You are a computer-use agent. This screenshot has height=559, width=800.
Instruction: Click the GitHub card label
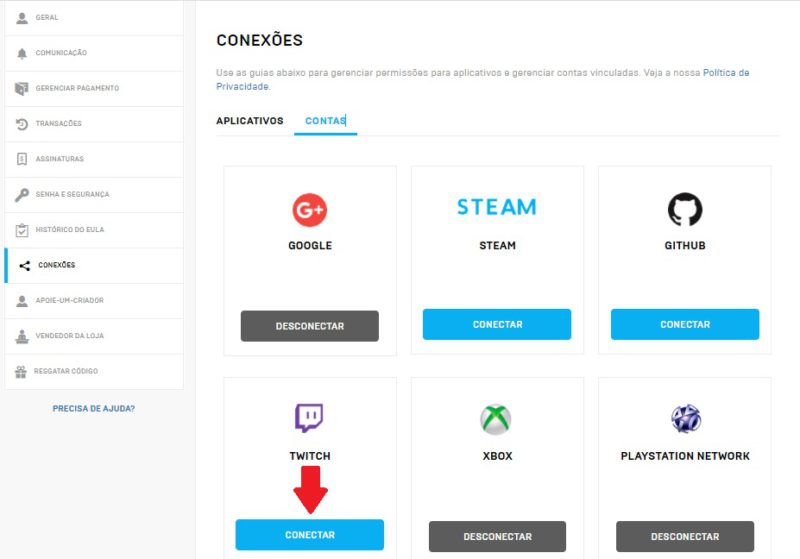click(685, 245)
